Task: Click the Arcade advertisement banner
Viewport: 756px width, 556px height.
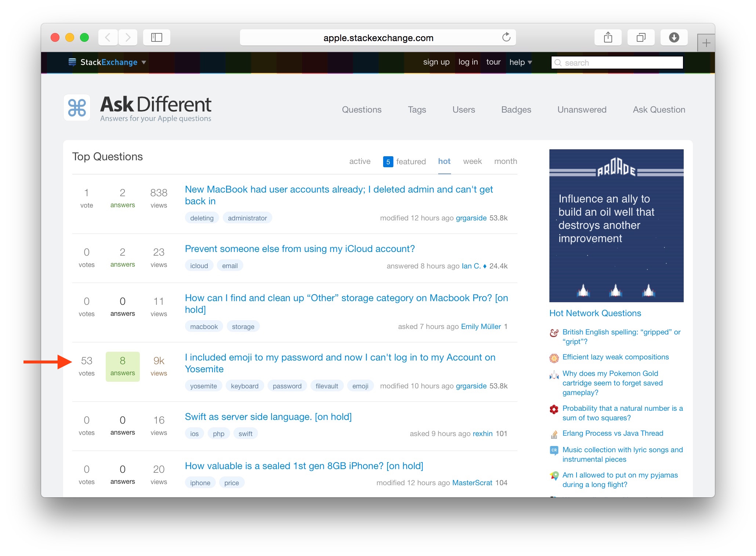Action: pos(616,226)
